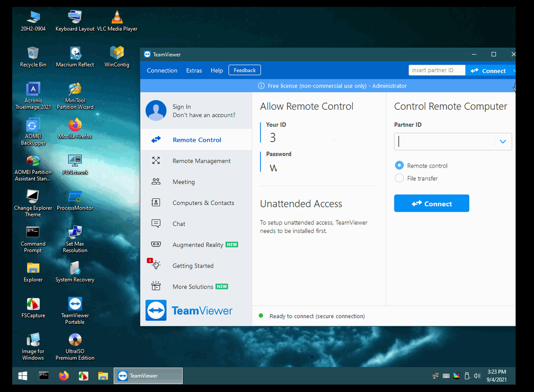Open Keyboard Layout desktop shortcut

[x=75, y=21]
